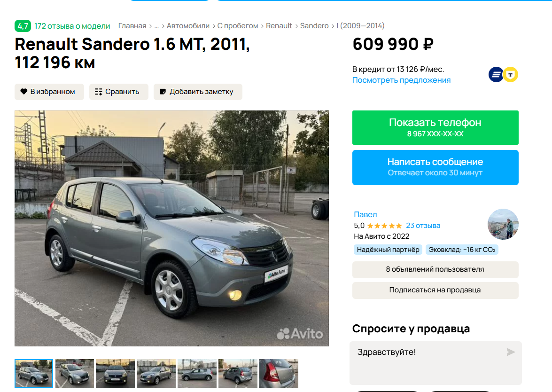Open Посмотреть предложения credit link

point(401,80)
